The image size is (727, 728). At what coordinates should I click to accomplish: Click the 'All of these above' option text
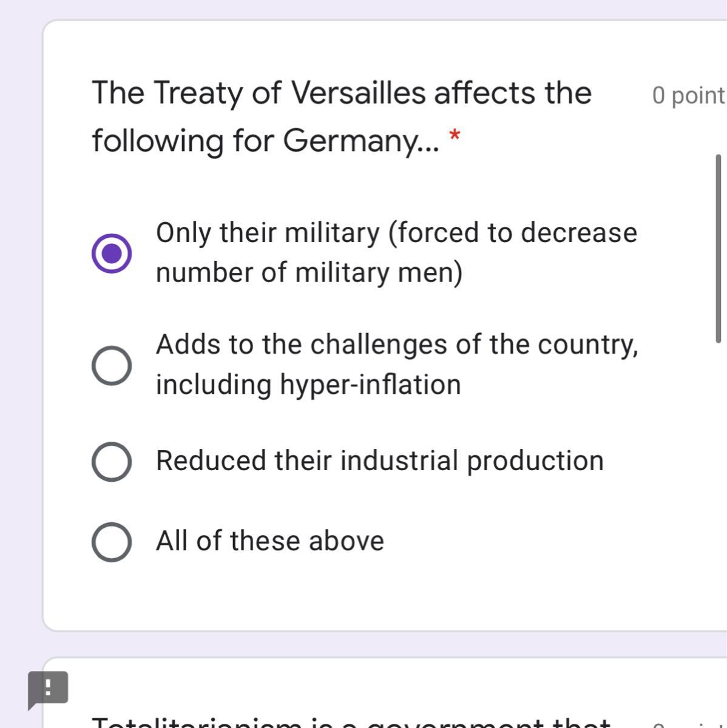[x=270, y=541]
